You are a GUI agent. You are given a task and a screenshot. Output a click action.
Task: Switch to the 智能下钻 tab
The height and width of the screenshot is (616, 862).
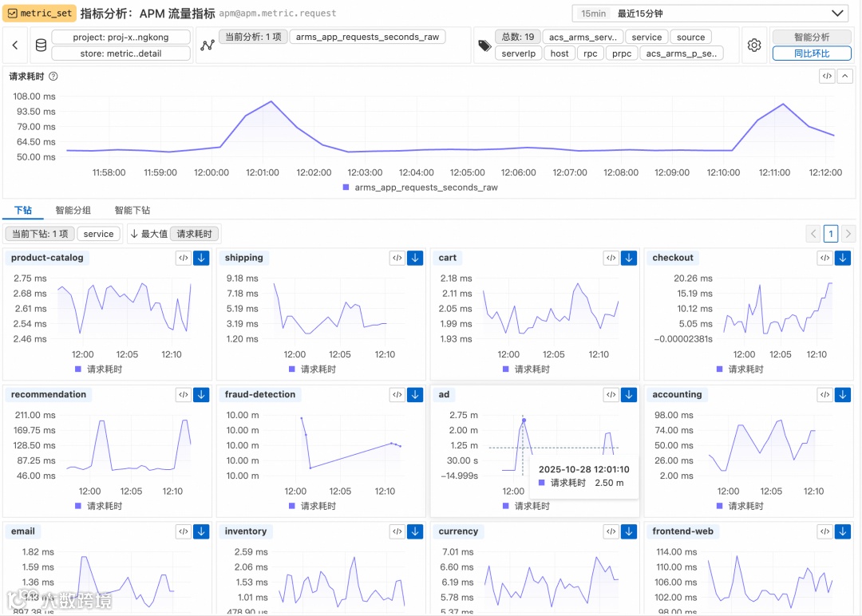[132, 210]
